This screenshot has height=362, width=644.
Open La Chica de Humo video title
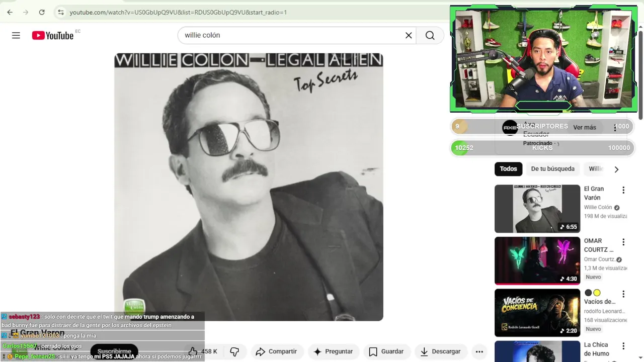click(x=597, y=349)
